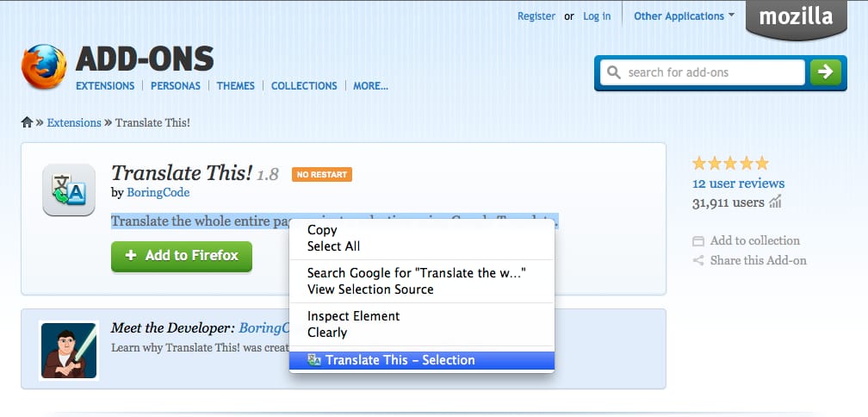Click the Add to Firefox button
This screenshot has width=868, height=417.
(x=182, y=256)
